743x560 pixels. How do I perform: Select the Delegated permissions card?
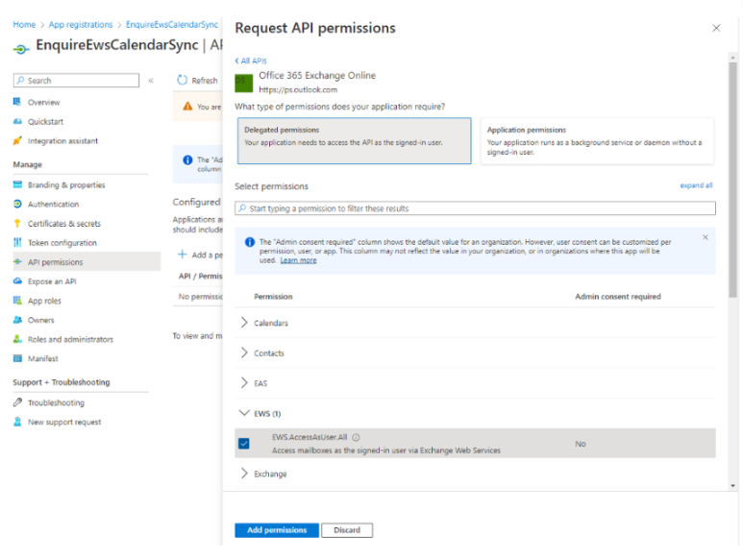pos(354,140)
